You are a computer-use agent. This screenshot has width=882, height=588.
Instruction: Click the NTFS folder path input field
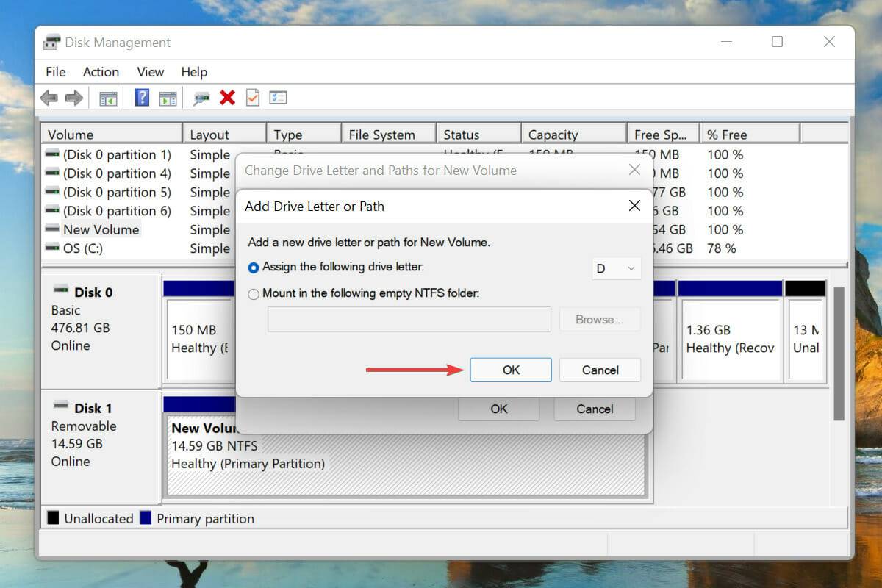[x=409, y=320]
